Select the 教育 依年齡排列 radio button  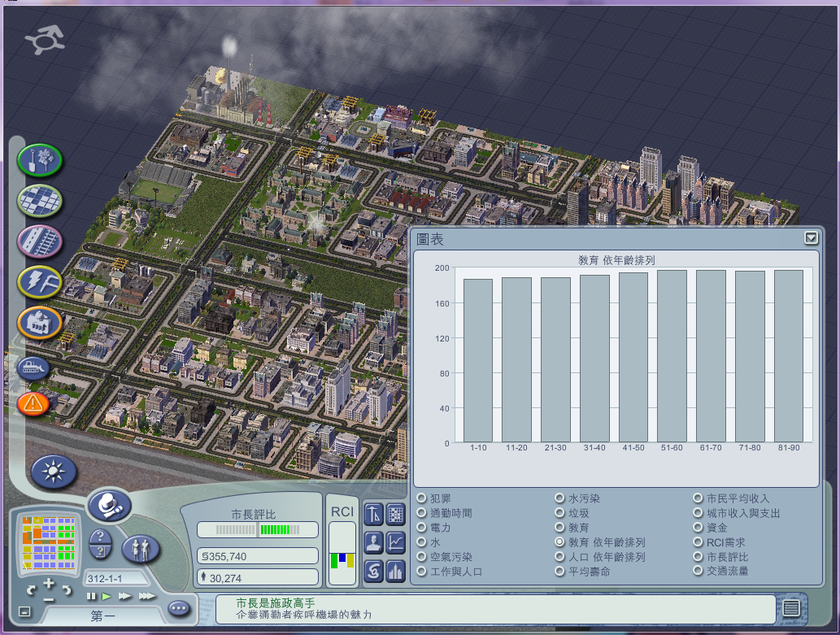[x=559, y=542]
